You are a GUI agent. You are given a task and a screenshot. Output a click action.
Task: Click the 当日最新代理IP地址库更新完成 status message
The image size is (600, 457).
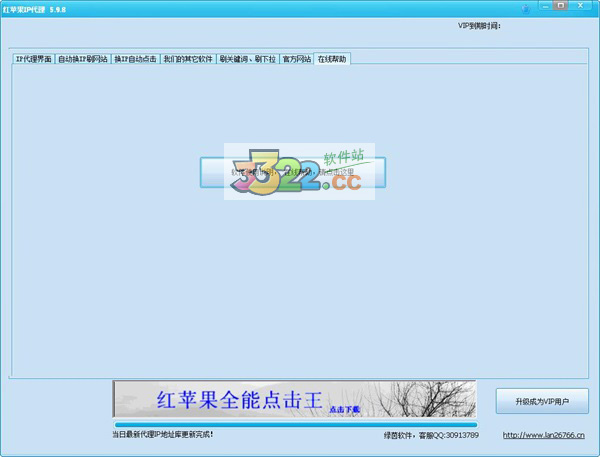pos(163,434)
